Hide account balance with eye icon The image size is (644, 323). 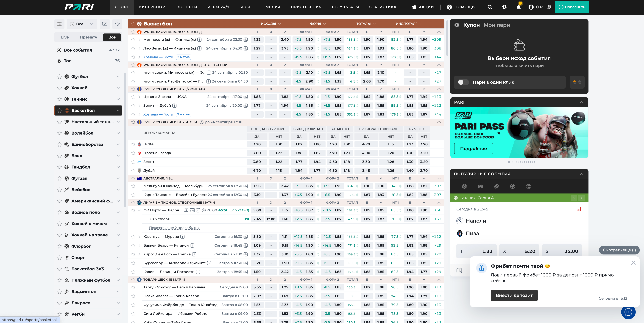coord(549,7)
